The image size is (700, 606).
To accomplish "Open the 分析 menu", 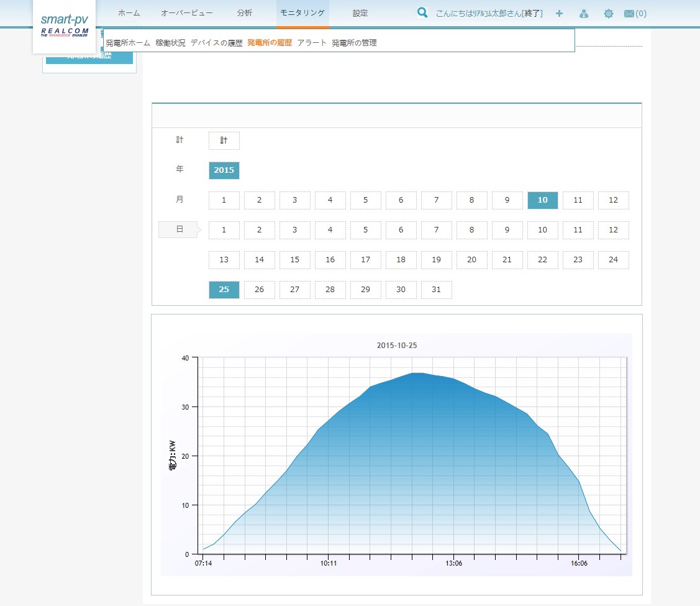I will click(245, 13).
